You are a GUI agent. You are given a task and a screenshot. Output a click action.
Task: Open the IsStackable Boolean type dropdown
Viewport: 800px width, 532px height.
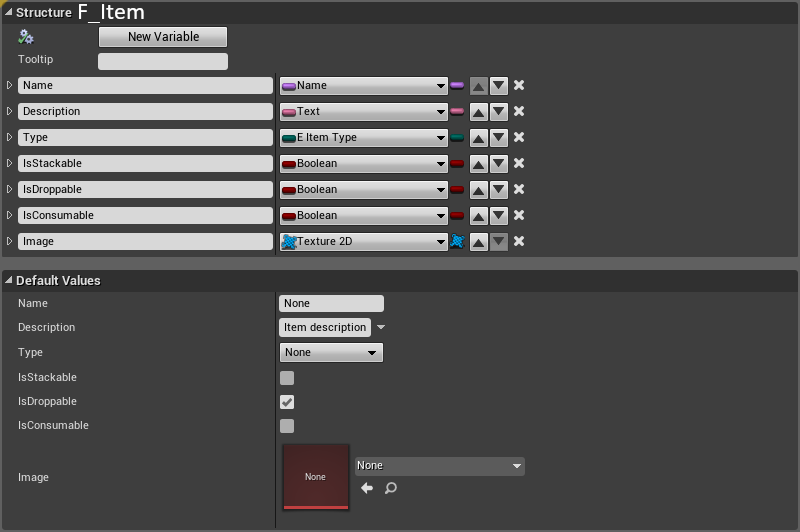coord(364,164)
